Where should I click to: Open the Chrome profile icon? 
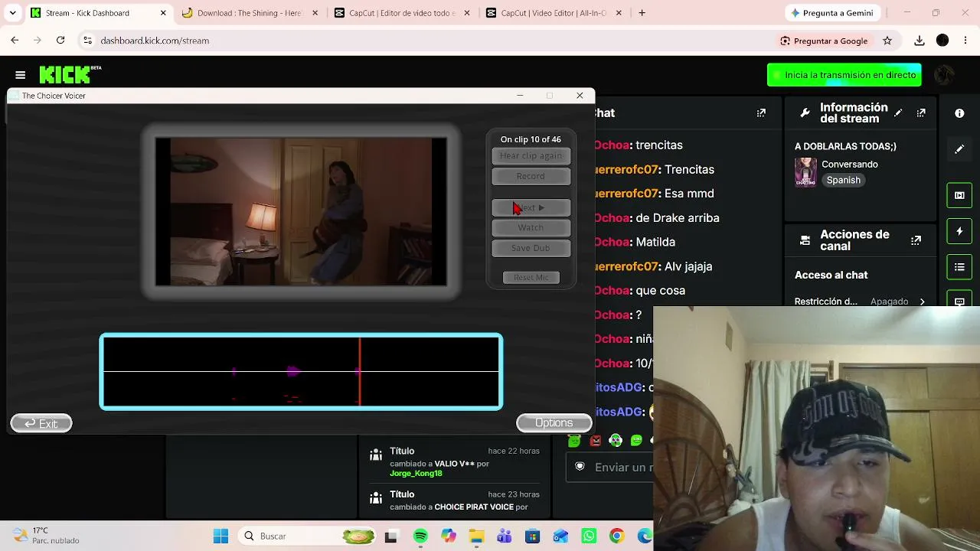coord(942,41)
